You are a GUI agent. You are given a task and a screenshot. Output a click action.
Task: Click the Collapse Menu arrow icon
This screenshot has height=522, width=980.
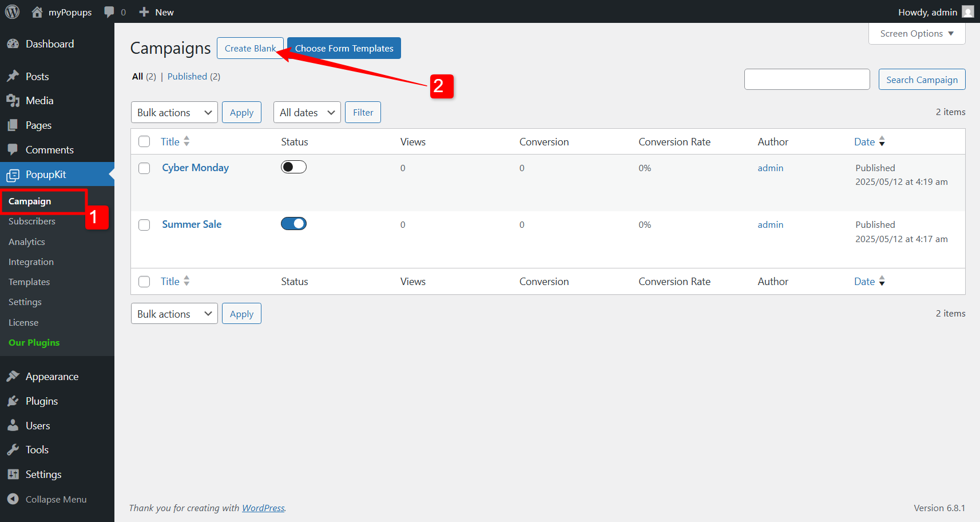[x=13, y=499]
